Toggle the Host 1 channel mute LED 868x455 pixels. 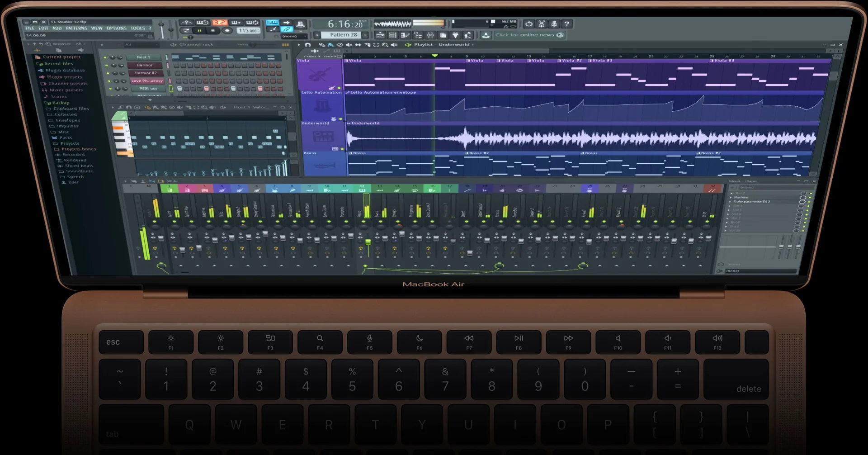[x=105, y=58]
